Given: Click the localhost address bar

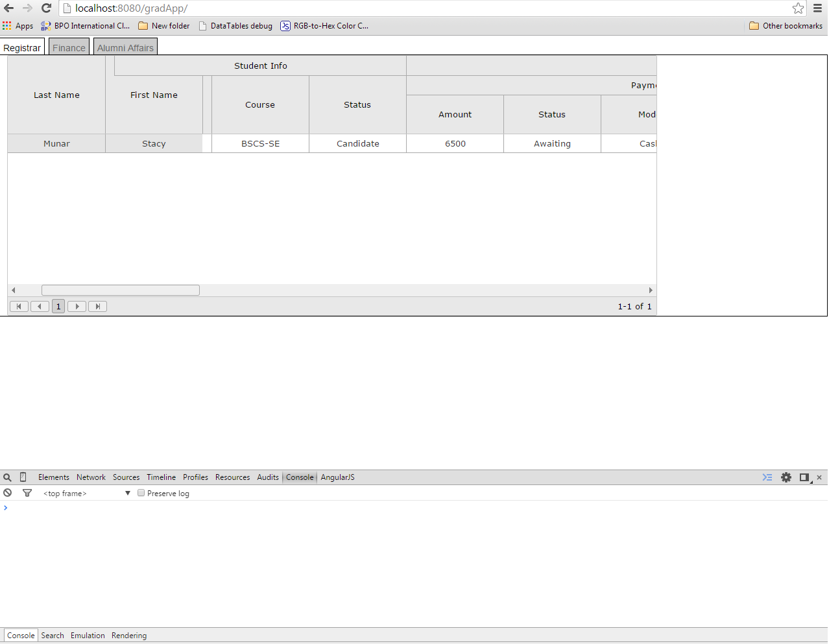Looking at the screenshot, I should (x=425, y=8).
